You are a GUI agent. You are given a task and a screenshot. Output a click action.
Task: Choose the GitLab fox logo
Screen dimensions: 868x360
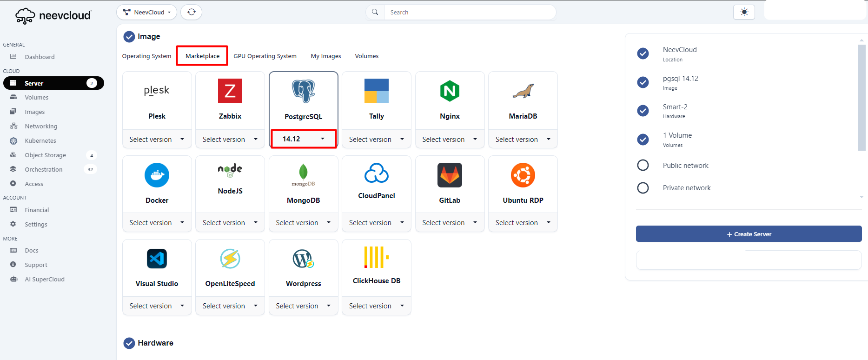450,175
